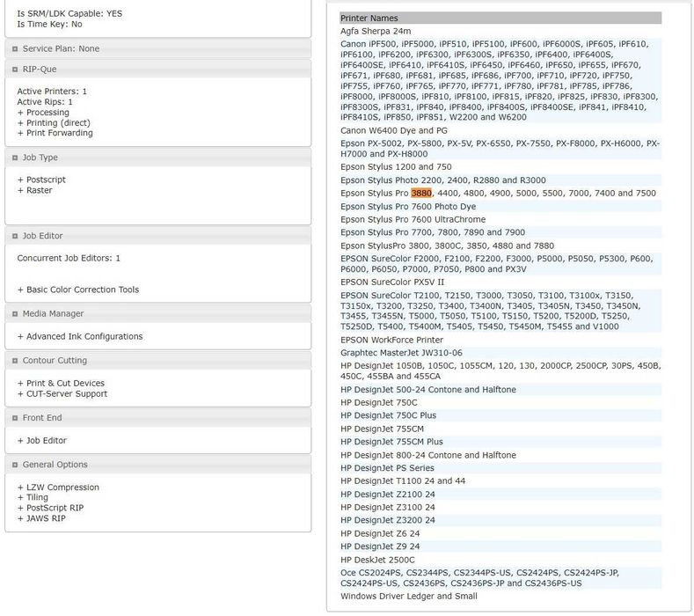Select the HP DesignJet 750C Plus row
694x616 pixels.
point(500,415)
